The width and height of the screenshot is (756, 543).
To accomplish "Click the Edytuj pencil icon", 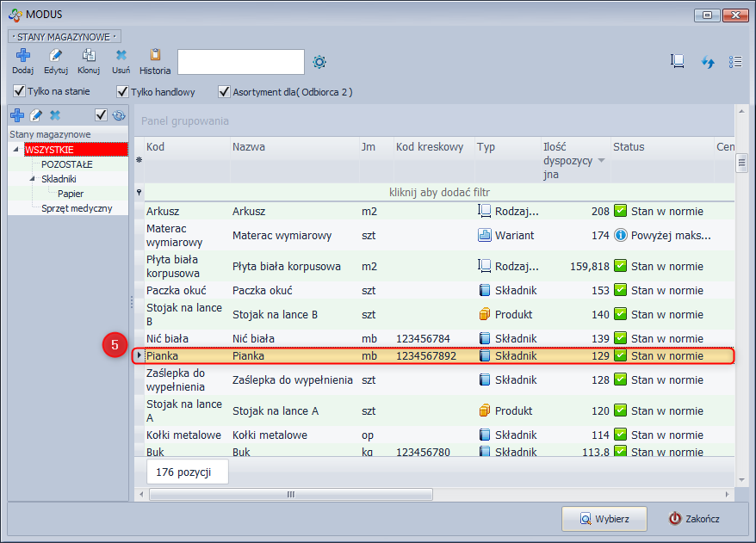I will coord(56,57).
